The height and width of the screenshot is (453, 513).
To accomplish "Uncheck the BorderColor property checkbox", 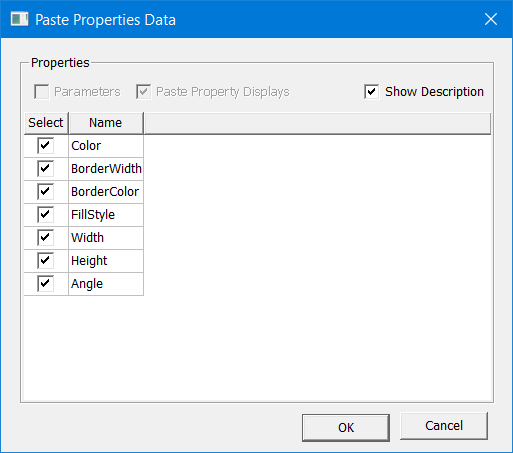I will (45, 192).
